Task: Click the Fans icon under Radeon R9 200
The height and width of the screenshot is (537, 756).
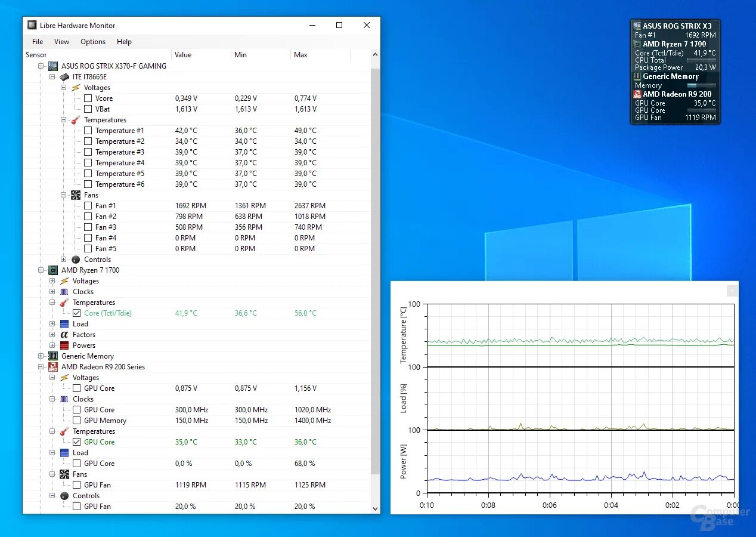Action: coord(64,474)
